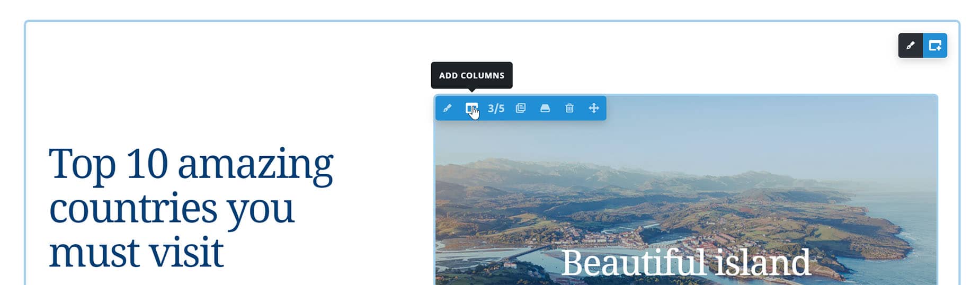980x285 pixels.
Task: Click the move handle cross-arrows icon
Action: coord(594,108)
